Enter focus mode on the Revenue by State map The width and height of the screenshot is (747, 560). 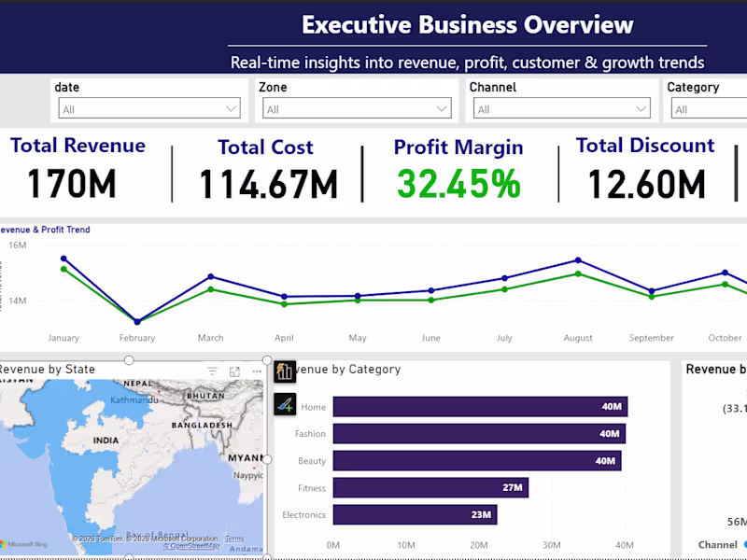[x=235, y=371]
